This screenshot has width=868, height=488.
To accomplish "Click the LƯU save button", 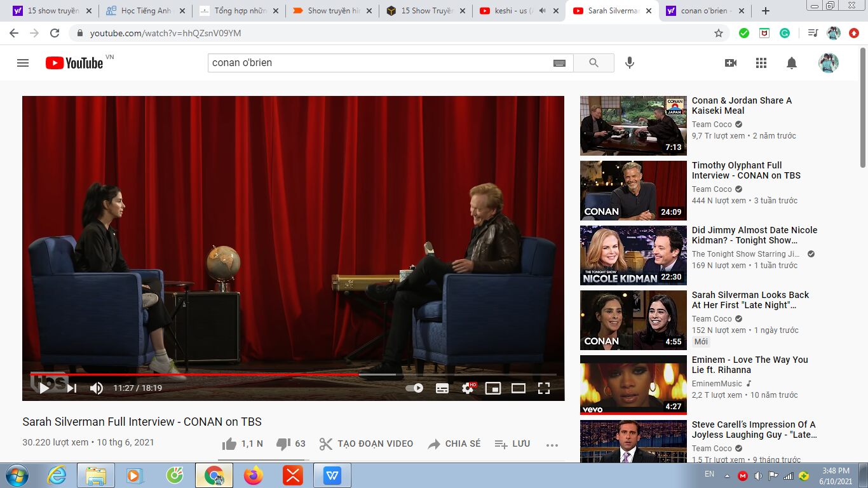I will click(x=512, y=444).
